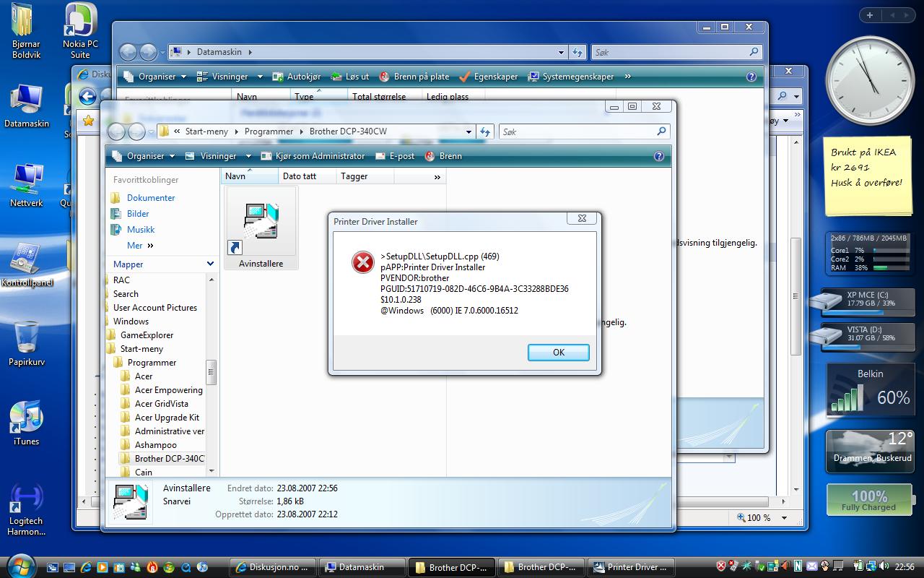The width and height of the screenshot is (924, 578).
Task: Click Belkin wireless signal gadget
Action: 869,391
